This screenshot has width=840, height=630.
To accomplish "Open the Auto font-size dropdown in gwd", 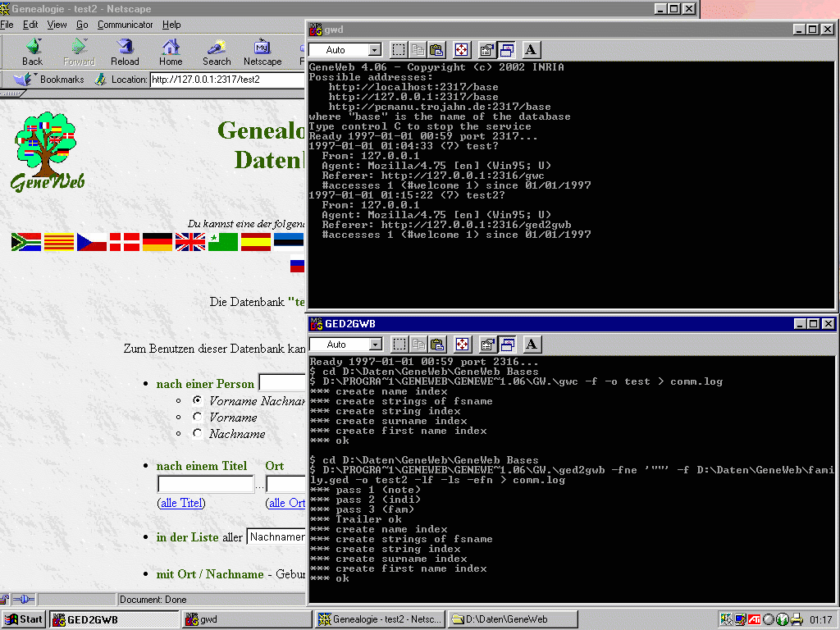I will click(x=375, y=50).
